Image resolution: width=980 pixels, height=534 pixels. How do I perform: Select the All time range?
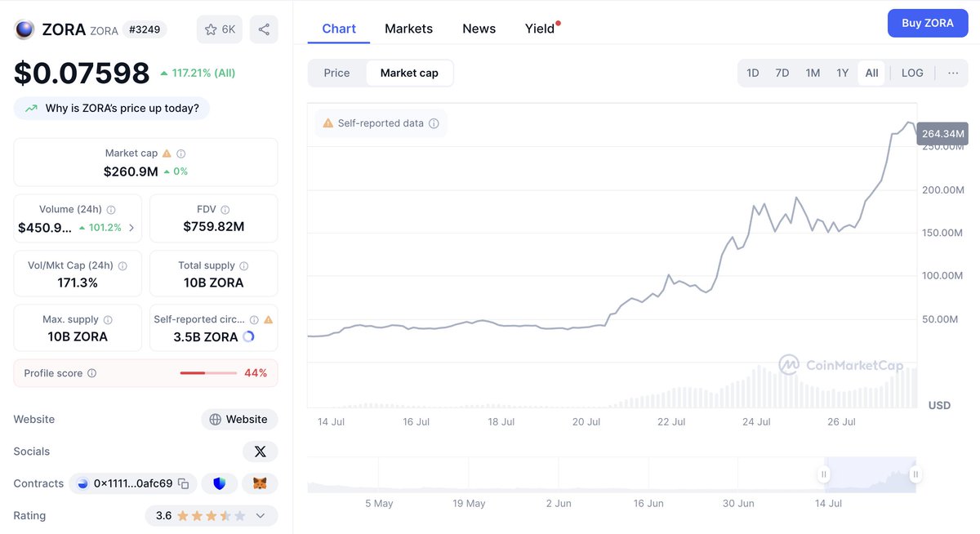[871, 73]
